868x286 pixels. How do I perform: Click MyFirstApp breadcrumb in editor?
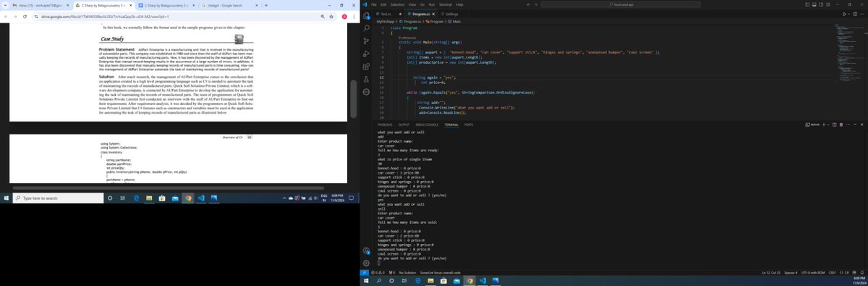pos(385,22)
